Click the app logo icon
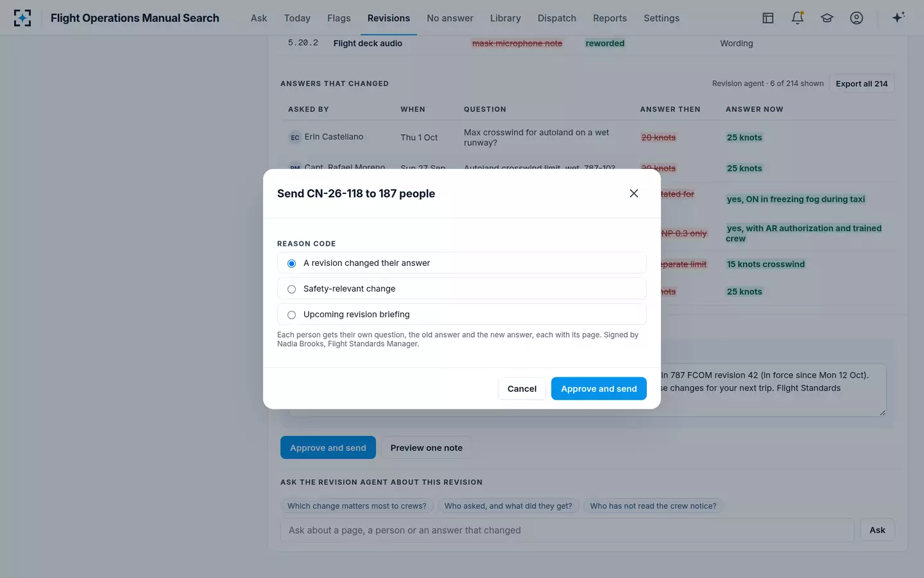The height and width of the screenshot is (578, 924). pyautogui.click(x=22, y=18)
